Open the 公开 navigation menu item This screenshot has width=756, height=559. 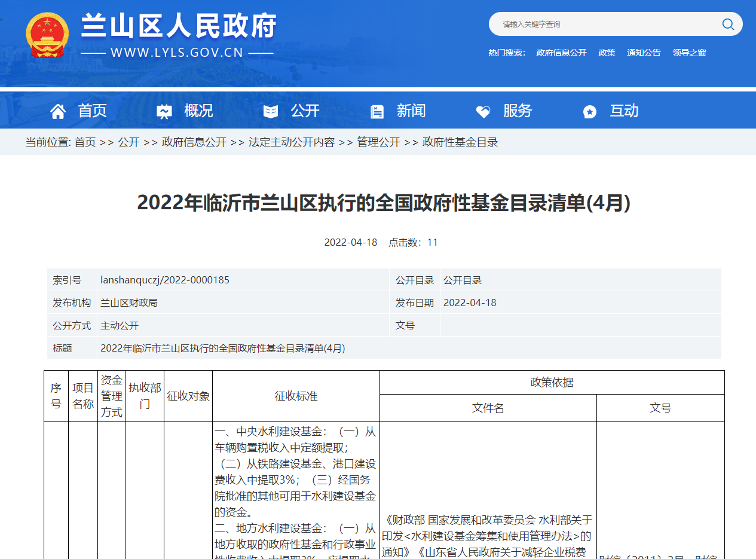point(305,111)
